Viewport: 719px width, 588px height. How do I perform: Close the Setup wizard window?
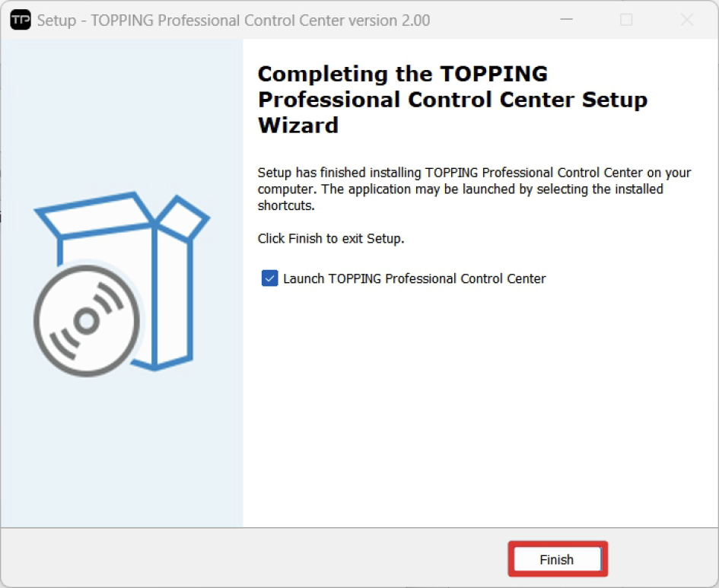[686, 20]
